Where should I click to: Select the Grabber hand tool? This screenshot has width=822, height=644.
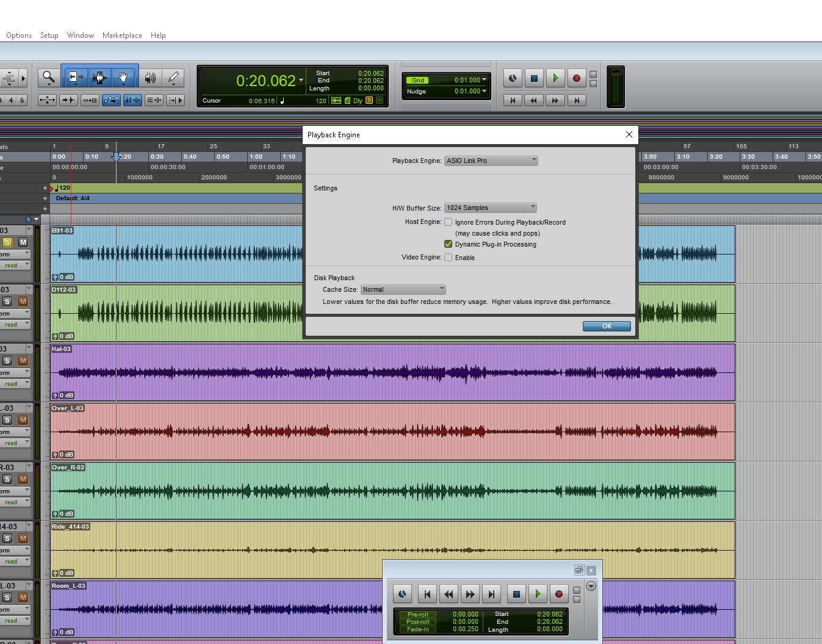[x=123, y=78]
